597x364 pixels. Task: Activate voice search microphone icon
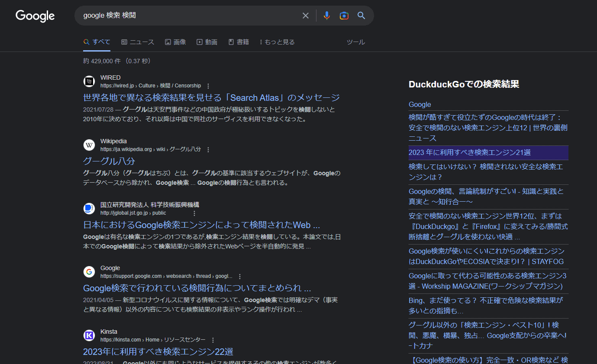pyautogui.click(x=327, y=15)
